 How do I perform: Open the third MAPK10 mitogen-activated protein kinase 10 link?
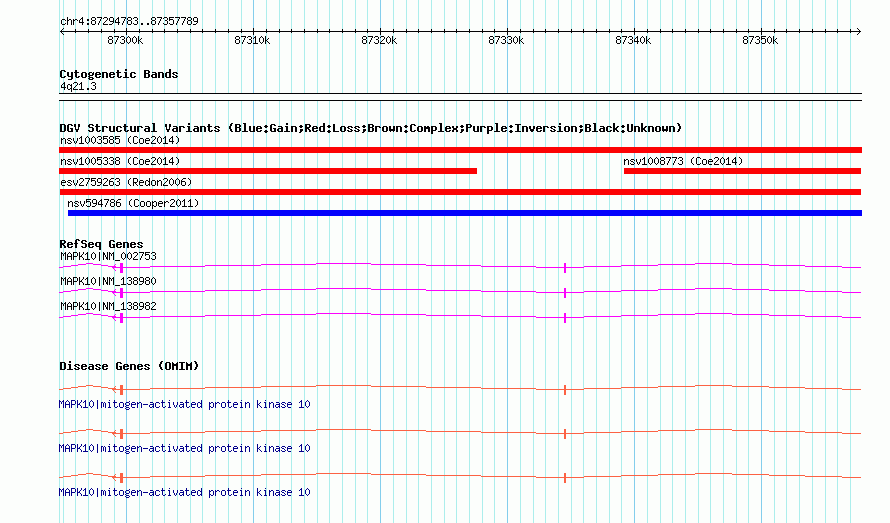(x=184, y=492)
